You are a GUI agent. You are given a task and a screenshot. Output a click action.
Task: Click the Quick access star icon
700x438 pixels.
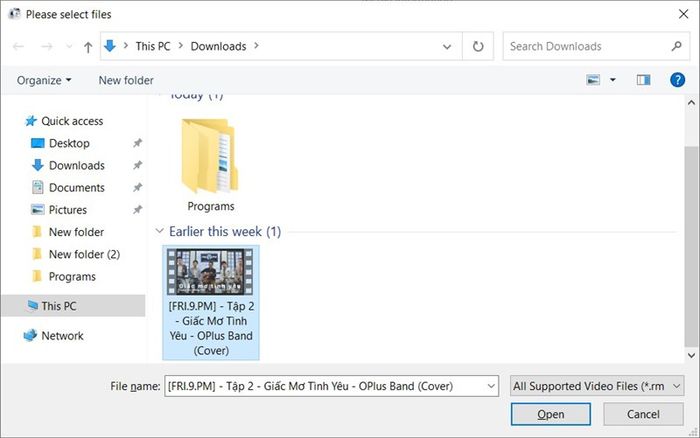click(x=31, y=121)
